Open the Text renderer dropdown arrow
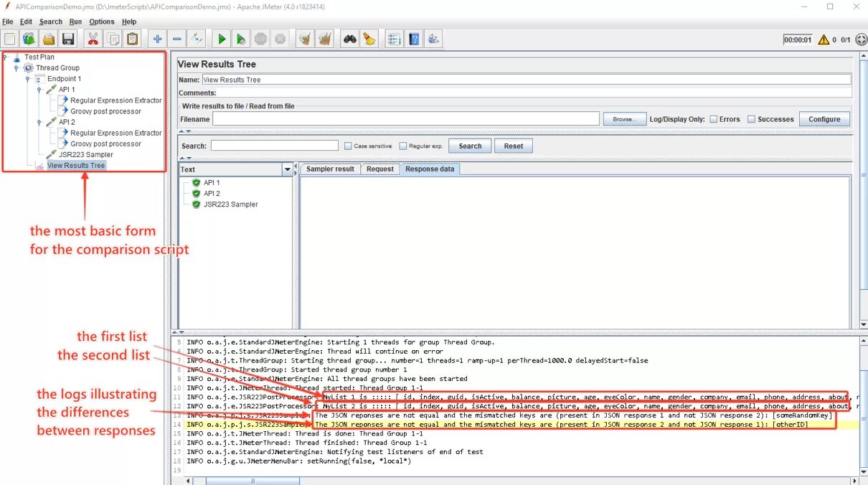 tap(288, 170)
